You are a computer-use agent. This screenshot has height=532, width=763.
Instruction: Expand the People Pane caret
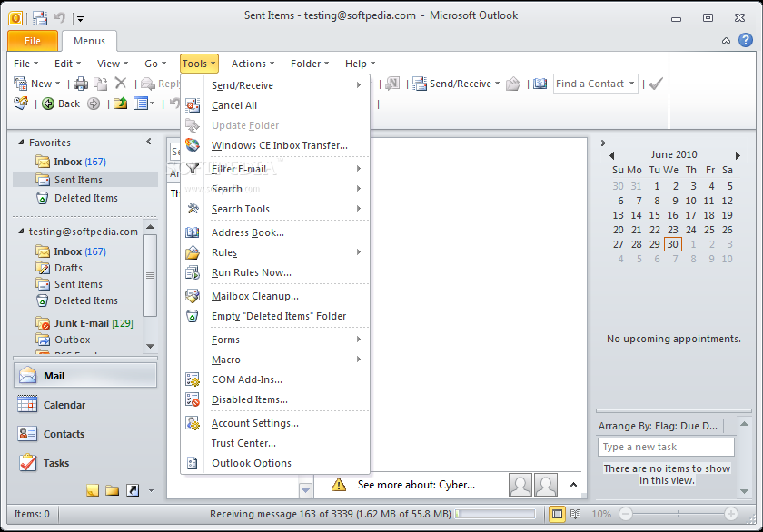point(573,485)
